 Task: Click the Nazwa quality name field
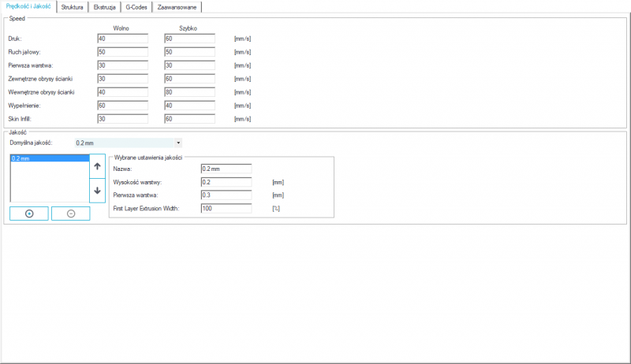[x=226, y=169]
